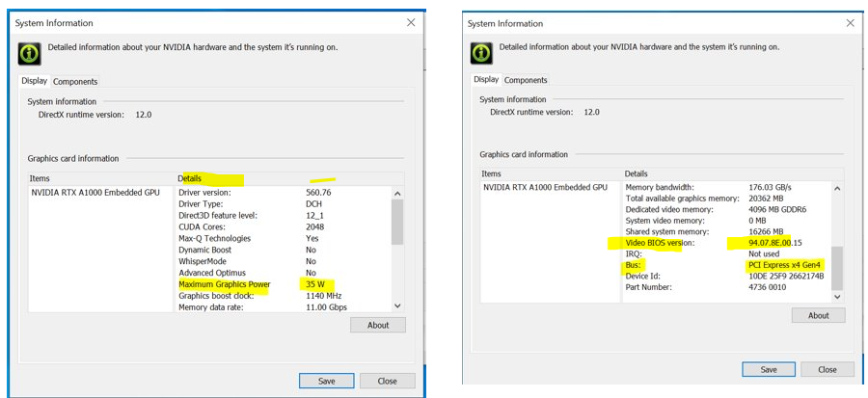
Task: Click Items column header in left window
Action: (x=100, y=178)
